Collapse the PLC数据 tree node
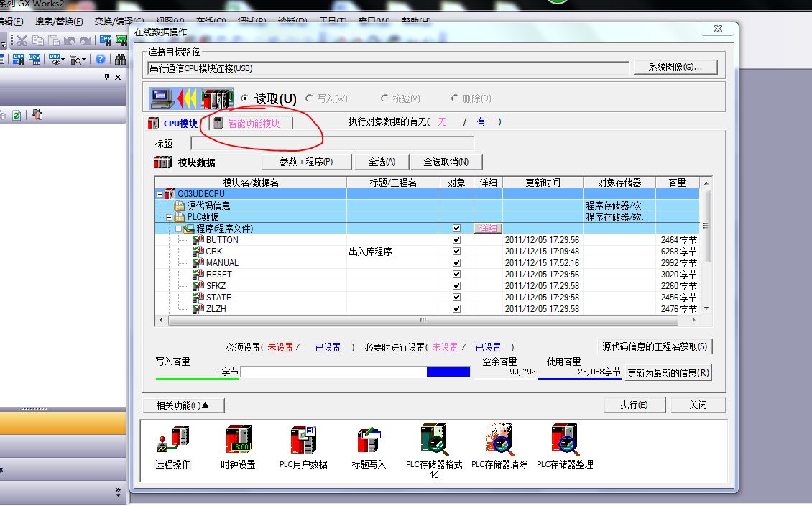812x506 pixels. point(170,217)
